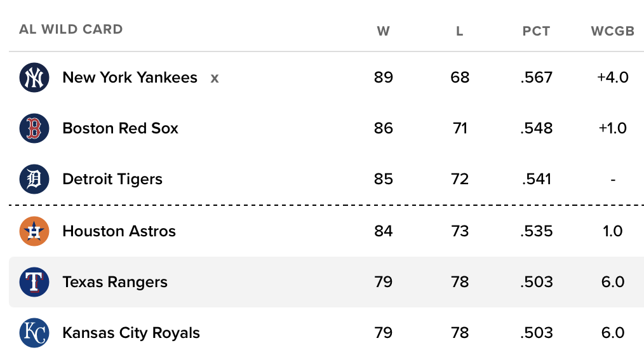
Task: Click the Houston Astros logo
Action: point(34,231)
